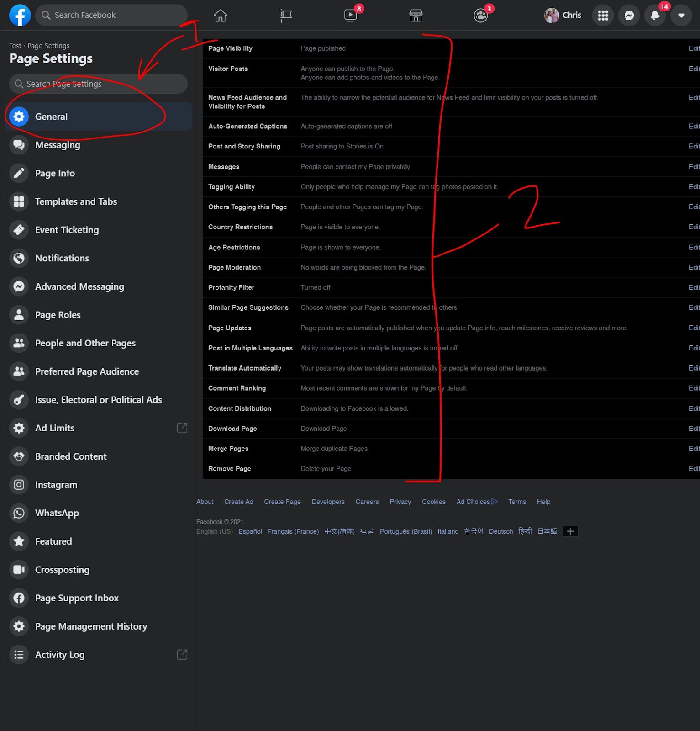This screenshot has height=731, width=700.
Task: Open Preferred Page Audience icon
Action: 19,371
